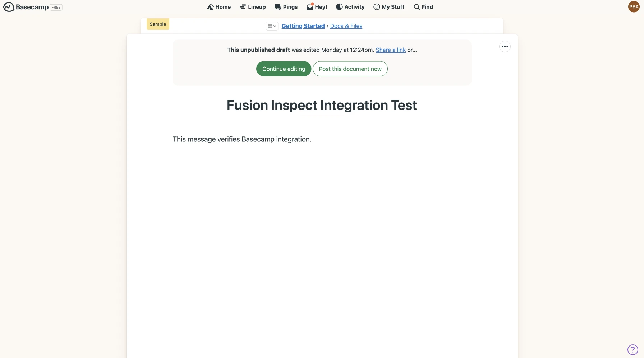View the Activity feed
Image resolution: width=644 pixels, height=358 pixels.
coord(350,7)
